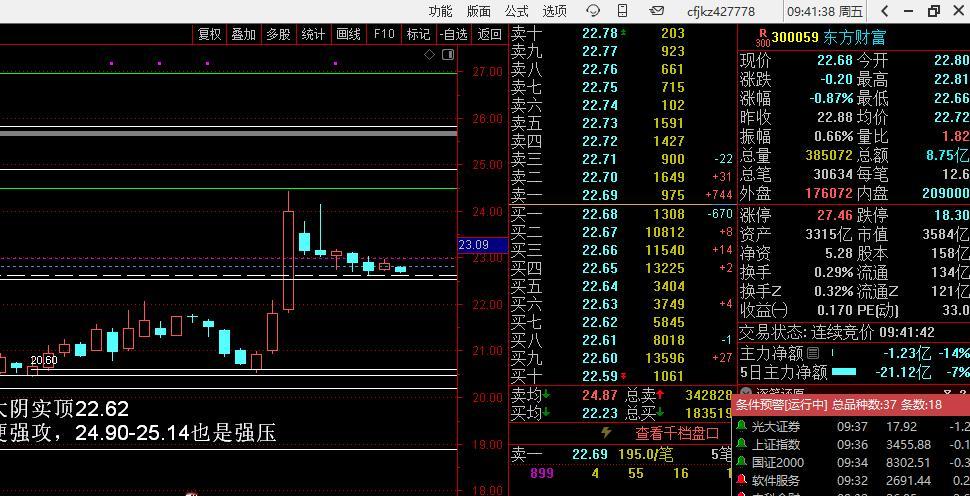This screenshot has width=970, height=496.
Task: Open the 版面 menu
Action: 479,11
